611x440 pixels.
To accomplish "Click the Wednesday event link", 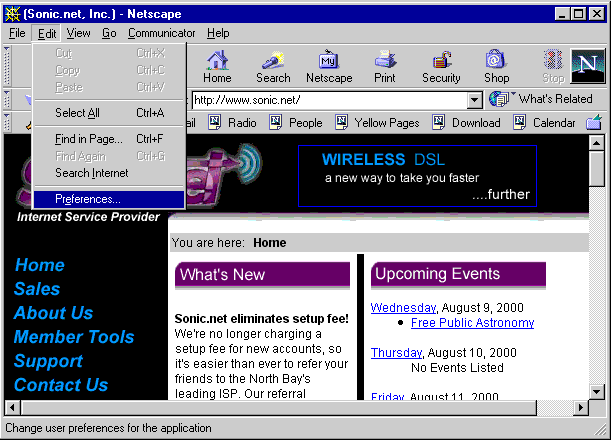I will pos(403,308).
